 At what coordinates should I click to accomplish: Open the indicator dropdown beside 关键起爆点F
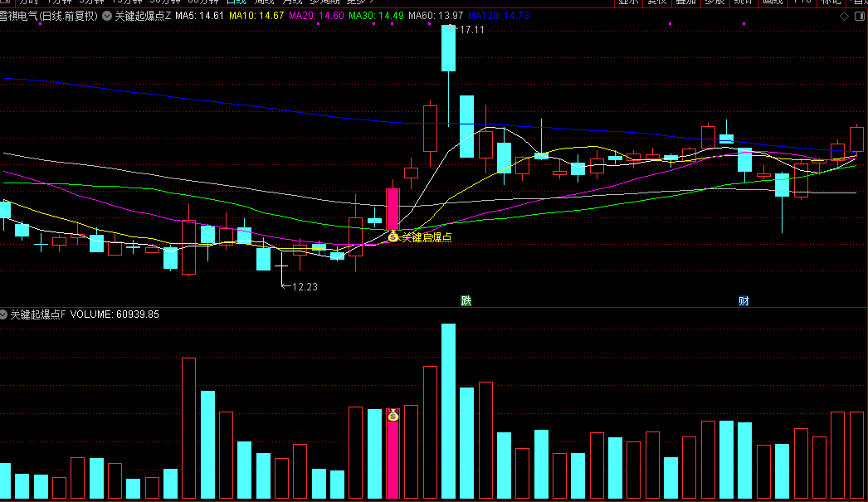coord(3,314)
